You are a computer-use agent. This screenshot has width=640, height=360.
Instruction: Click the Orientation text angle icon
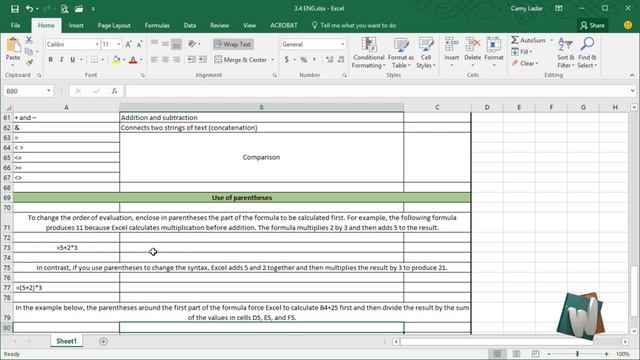tap(192, 44)
